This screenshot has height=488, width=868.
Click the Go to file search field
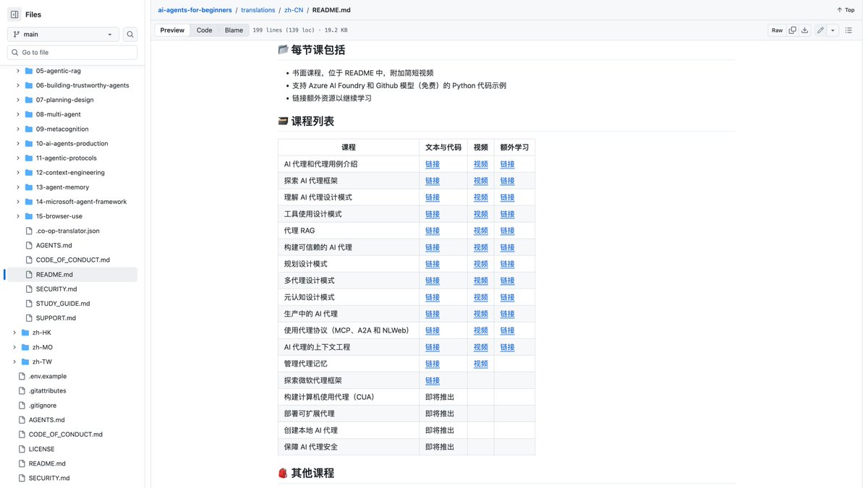click(x=72, y=52)
